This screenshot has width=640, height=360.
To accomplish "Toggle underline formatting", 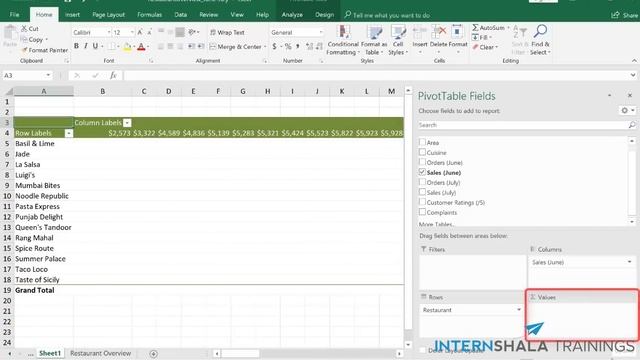I will [x=95, y=47].
